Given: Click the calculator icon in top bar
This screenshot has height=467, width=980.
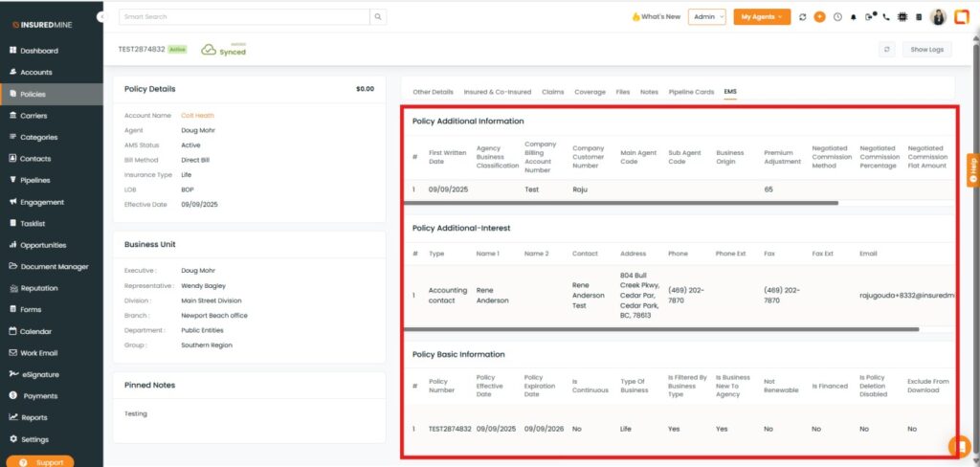Looking at the screenshot, I should (x=919, y=17).
